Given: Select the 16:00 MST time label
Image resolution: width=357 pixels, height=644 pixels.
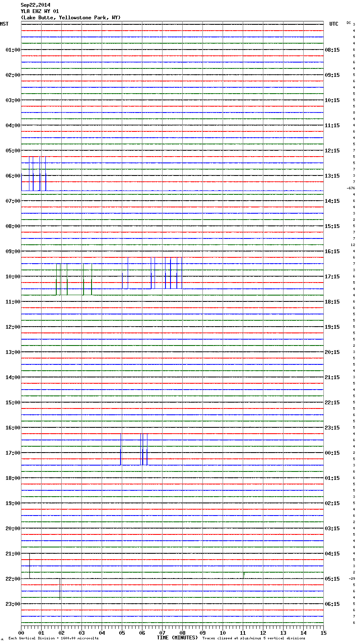Looking at the screenshot, I should pyautogui.click(x=13, y=428).
